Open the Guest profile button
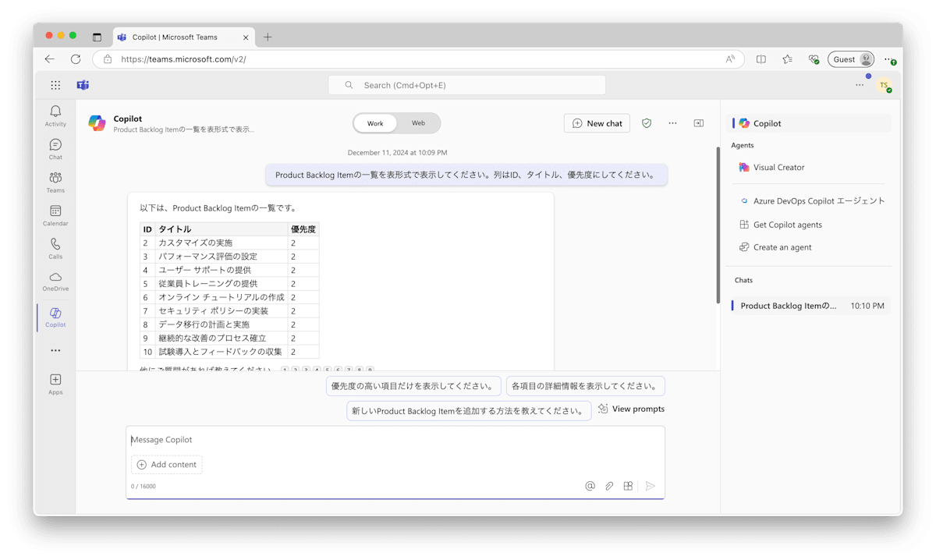936x560 pixels. (x=851, y=59)
